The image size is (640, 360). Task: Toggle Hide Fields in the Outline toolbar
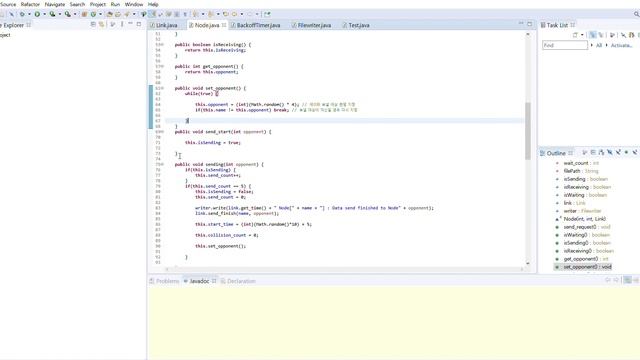point(610,152)
